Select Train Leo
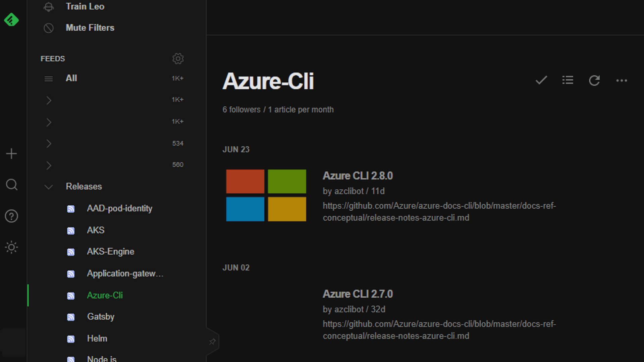The image size is (644, 362). (x=85, y=6)
